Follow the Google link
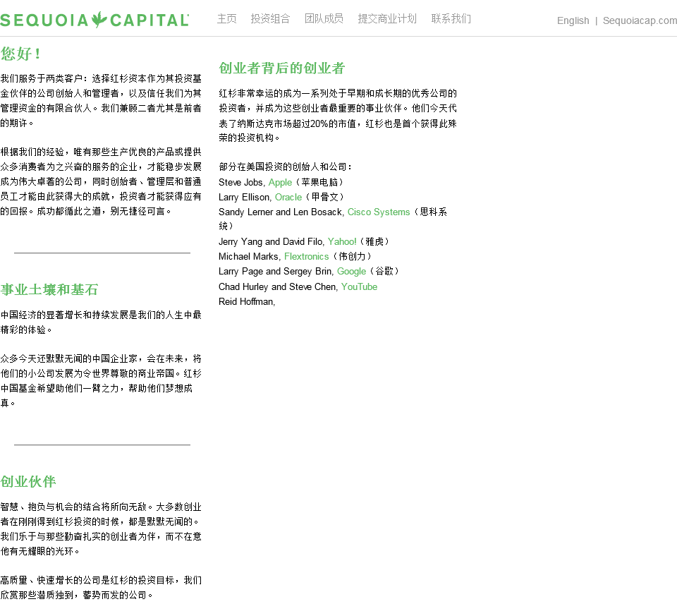 pos(351,271)
